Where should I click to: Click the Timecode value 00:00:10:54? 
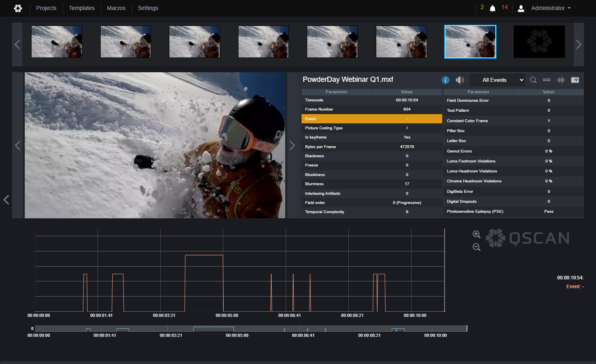tap(407, 100)
